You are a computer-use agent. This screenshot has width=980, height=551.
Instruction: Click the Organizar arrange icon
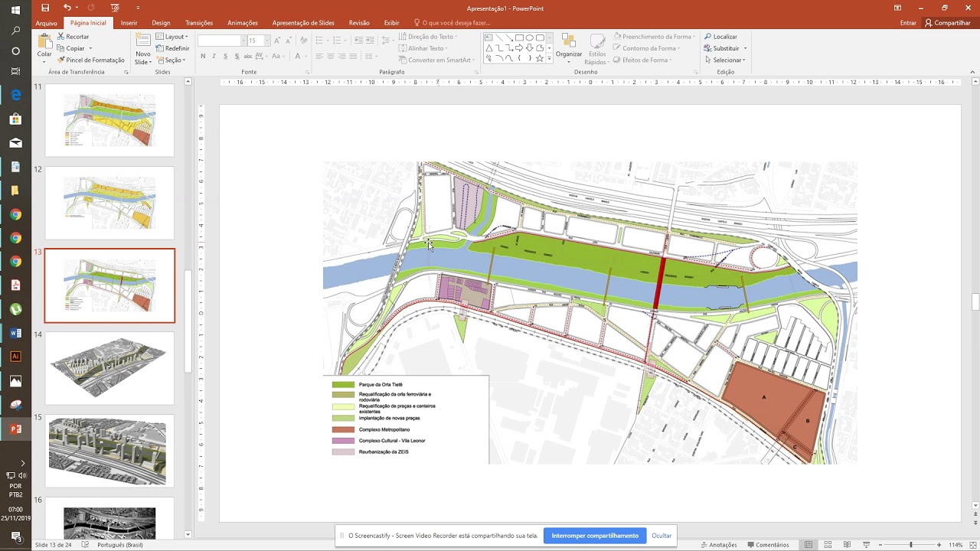(569, 41)
